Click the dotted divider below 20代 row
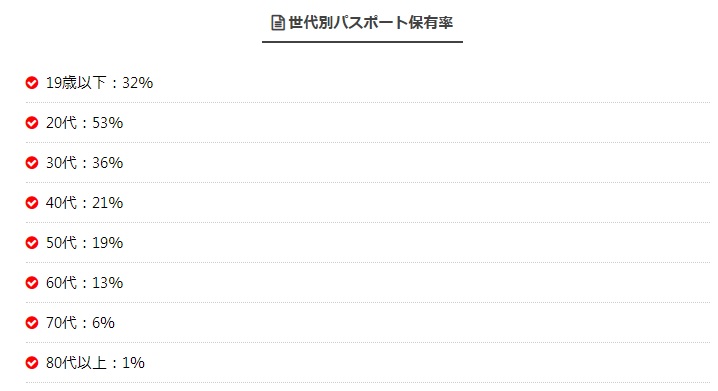718x391 pixels. coord(368,142)
